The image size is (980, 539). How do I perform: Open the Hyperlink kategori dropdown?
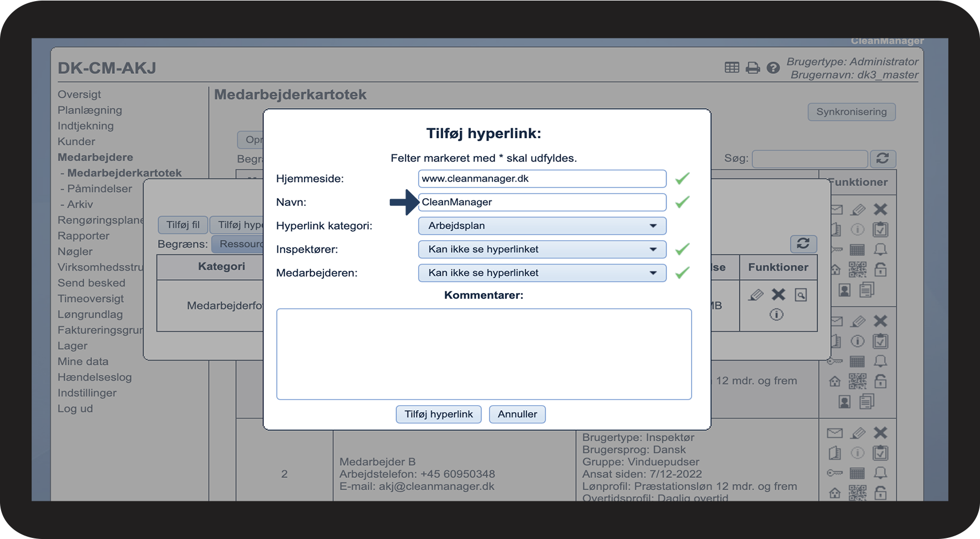pos(542,226)
